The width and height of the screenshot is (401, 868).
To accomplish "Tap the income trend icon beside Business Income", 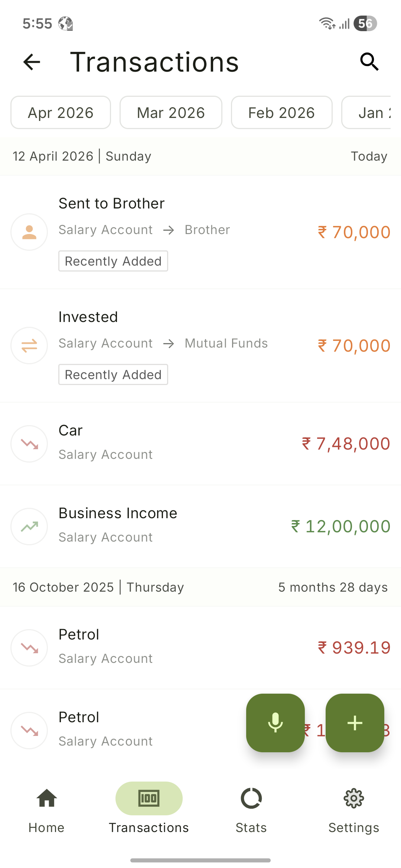I will (29, 526).
